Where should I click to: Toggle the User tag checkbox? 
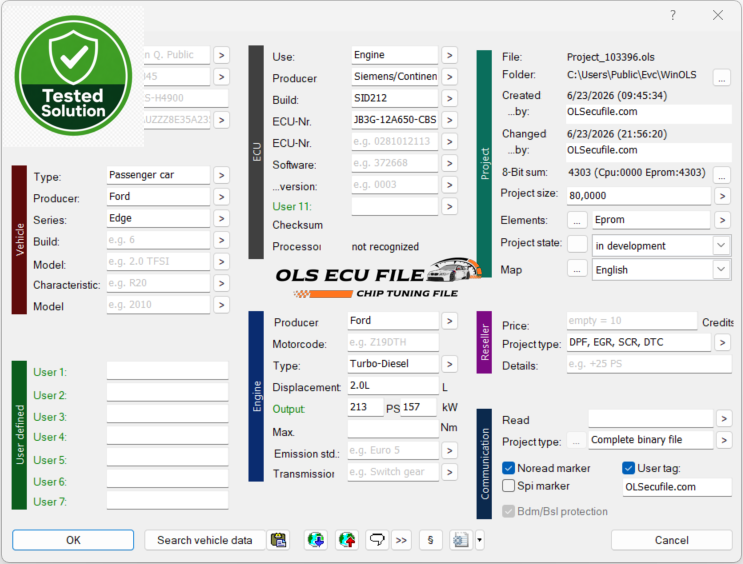tap(628, 468)
